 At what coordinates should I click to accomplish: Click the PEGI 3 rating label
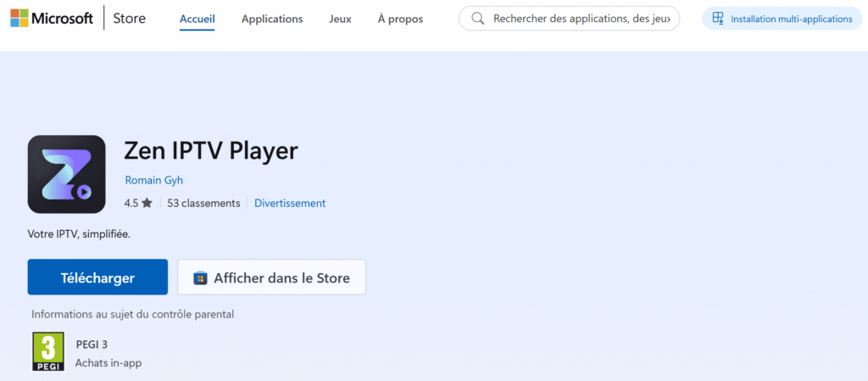pyautogui.click(x=92, y=345)
